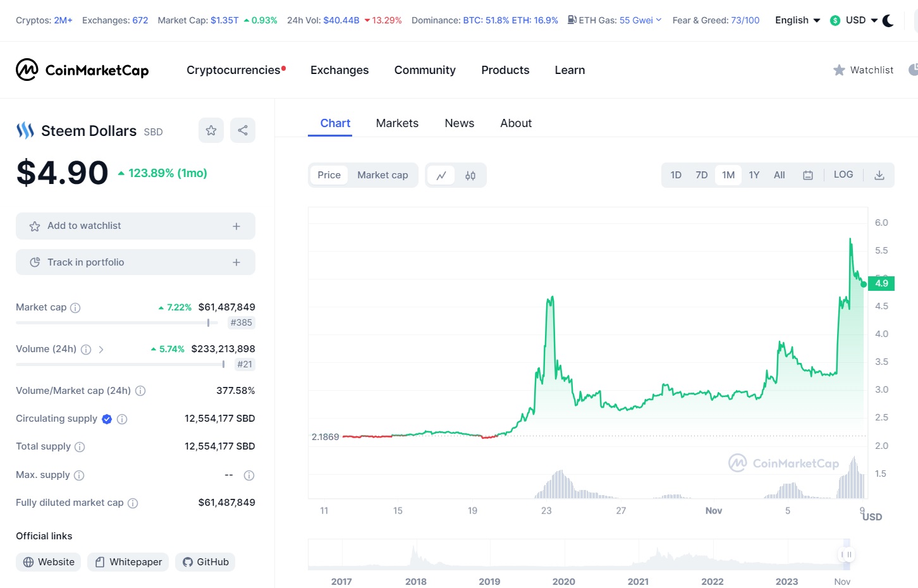Open the USD currency dropdown
918x588 pixels.
point(854,20)
